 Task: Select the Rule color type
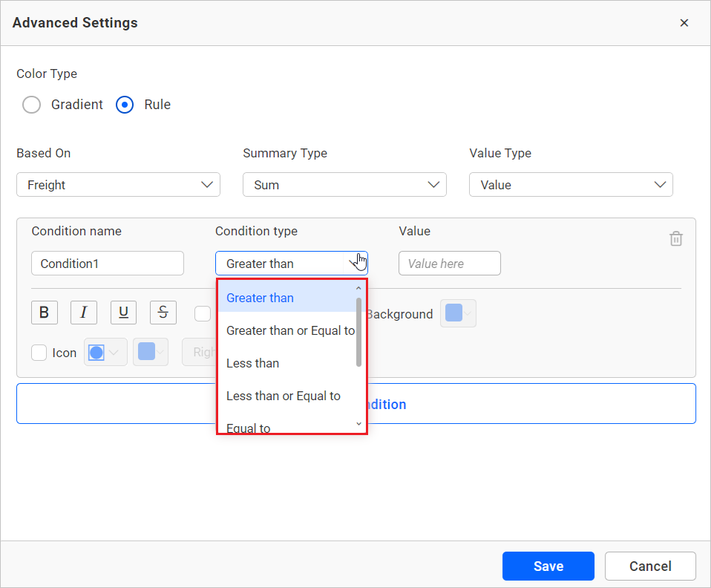pyautogui.click(x=125, y=105)
